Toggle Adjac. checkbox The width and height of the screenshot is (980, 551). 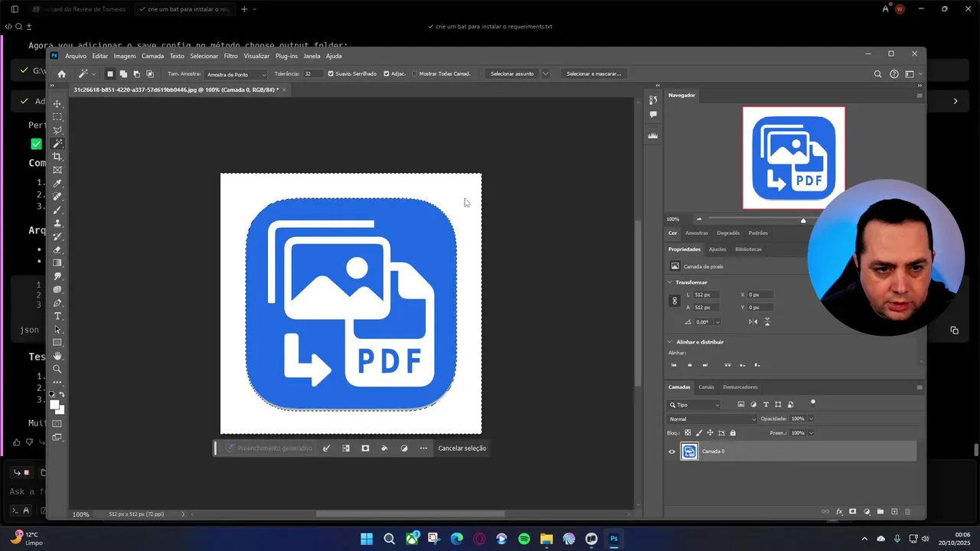click(x=387, y=74)
